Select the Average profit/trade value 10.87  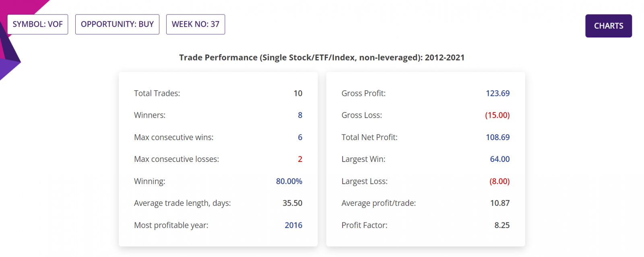500,203
